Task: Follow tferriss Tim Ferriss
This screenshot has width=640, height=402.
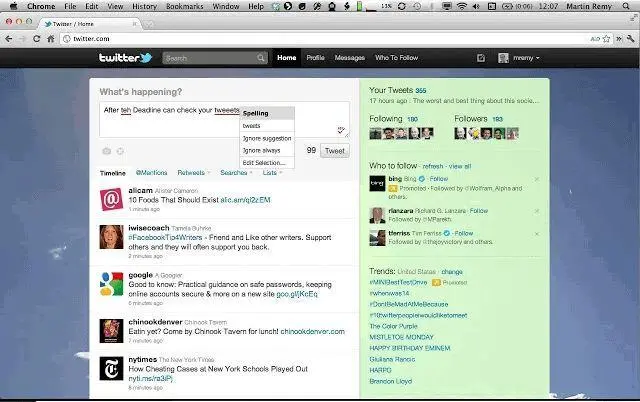Action: pyautogui.click(x=464, y=233)
